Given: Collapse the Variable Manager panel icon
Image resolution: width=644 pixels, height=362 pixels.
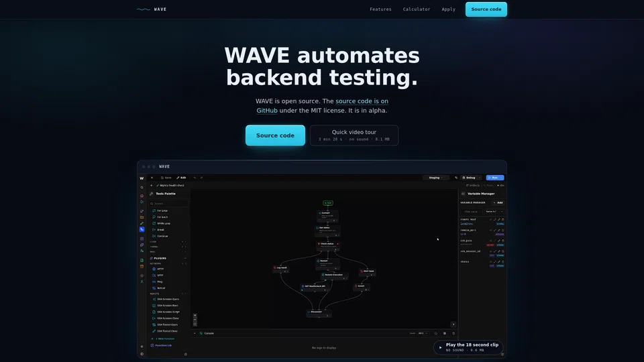Looking at the screenshot, I should coord(464,194).
